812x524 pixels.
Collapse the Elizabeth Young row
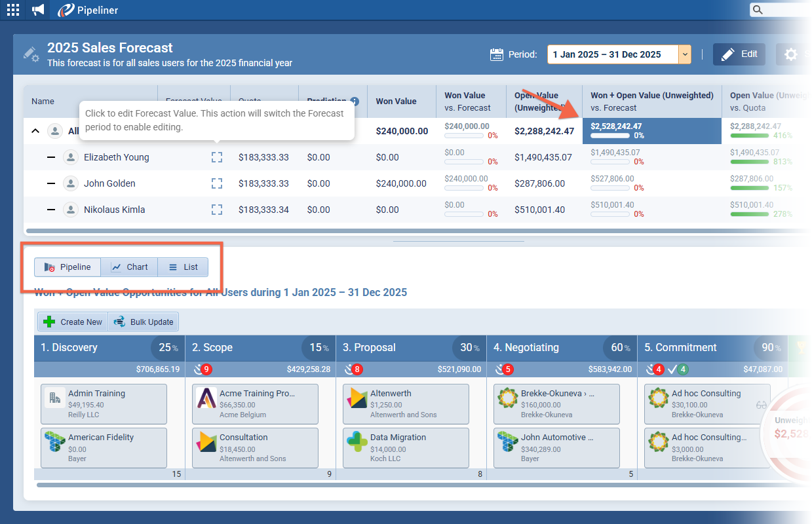[x=51, y=157]
